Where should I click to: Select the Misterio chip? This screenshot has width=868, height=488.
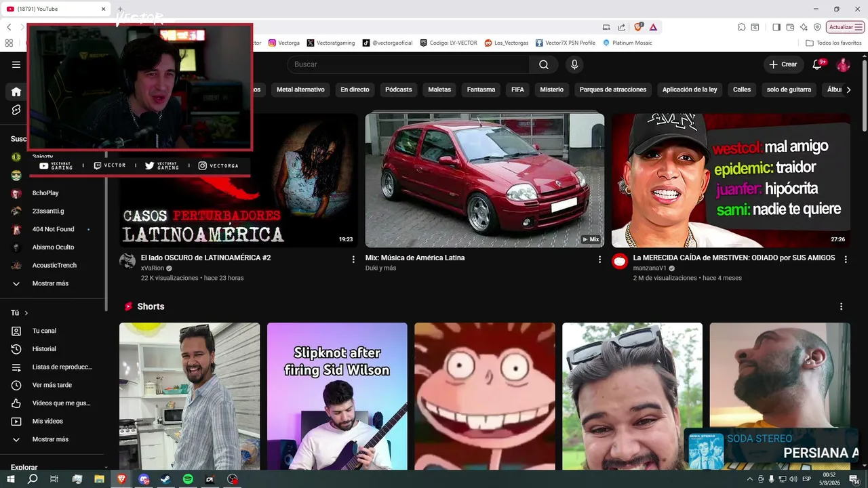point(551,89)
